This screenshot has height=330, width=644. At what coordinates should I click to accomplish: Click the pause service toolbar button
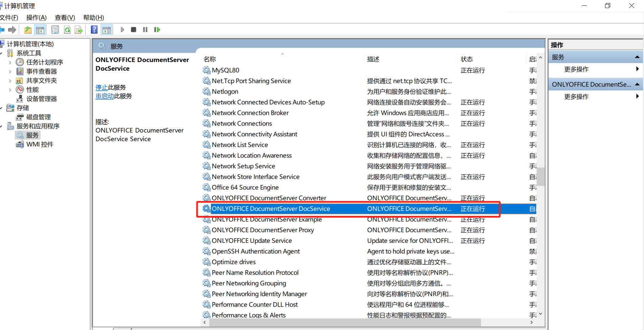click(145, 30)
